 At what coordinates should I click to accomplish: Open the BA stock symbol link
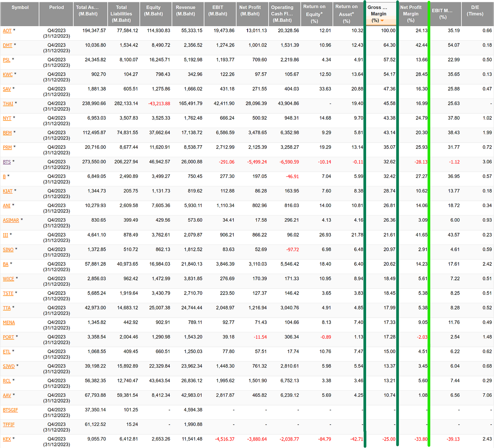(x=5, y=264)
